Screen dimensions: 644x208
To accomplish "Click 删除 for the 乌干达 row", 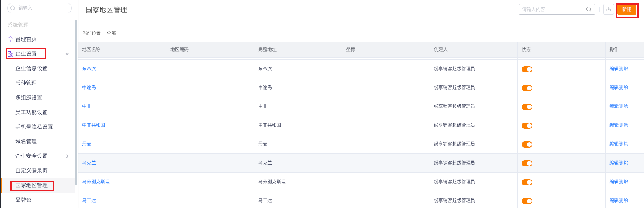I will 623,200.
